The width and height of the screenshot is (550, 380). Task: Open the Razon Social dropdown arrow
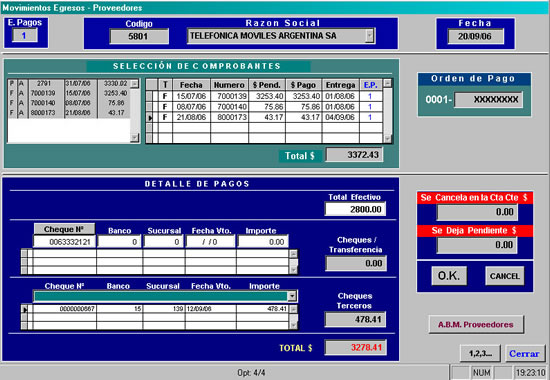tap(369, 36)
